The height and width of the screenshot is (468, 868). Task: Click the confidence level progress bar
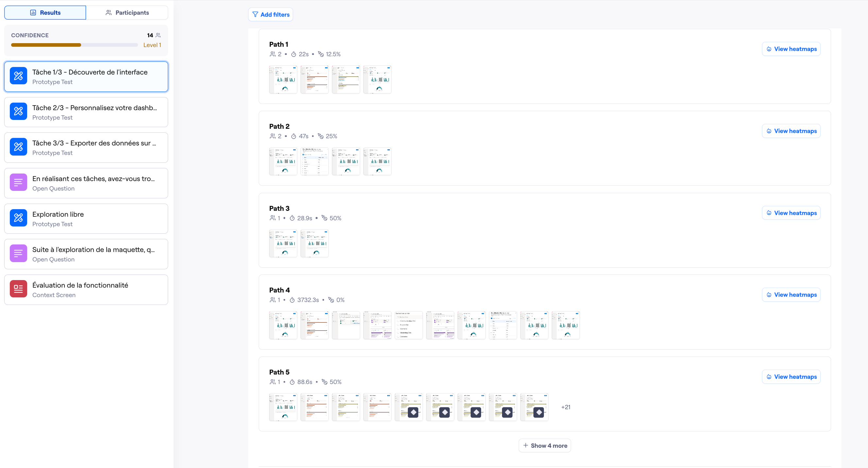[74, 45]
